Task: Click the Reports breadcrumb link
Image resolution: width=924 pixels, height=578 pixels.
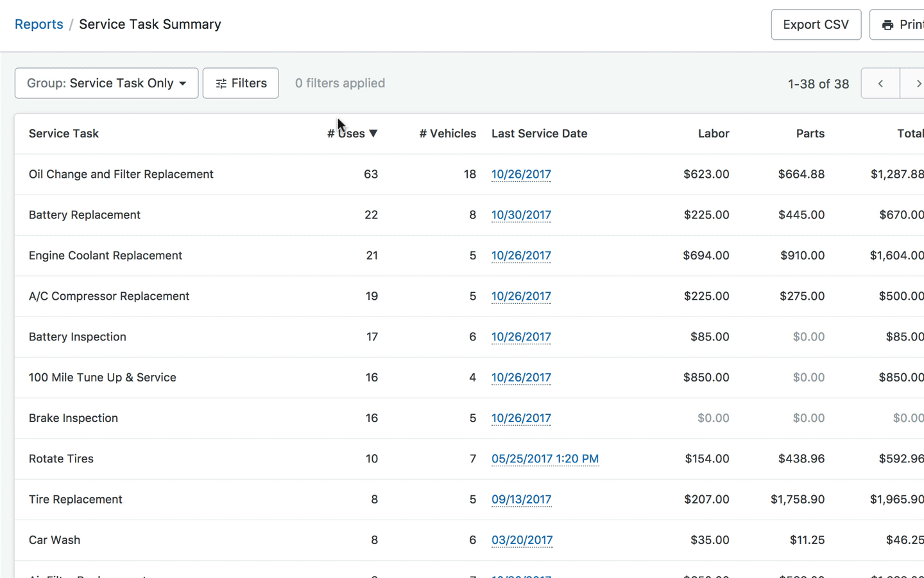Action: click(39, 24)
